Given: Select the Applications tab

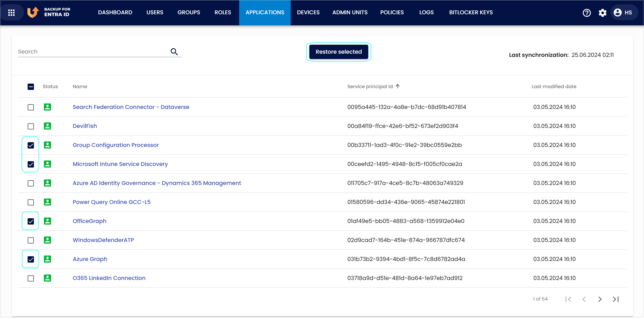Looking at the screenshot, I should 265,12.
